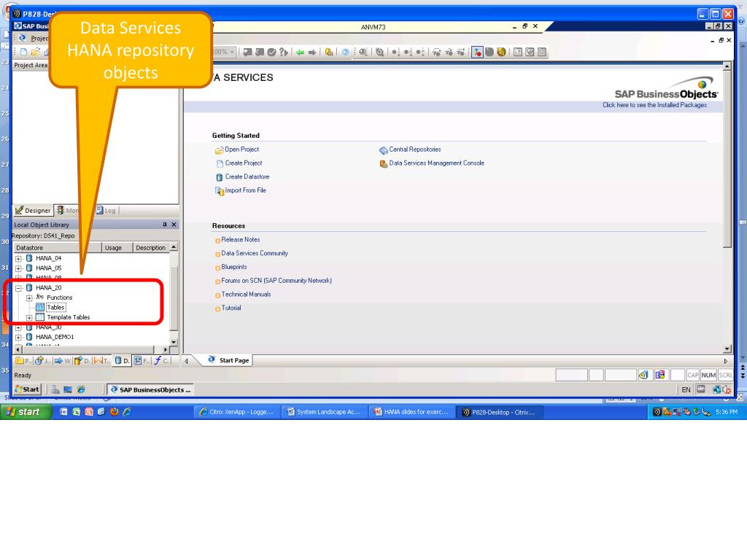Viewport: 747px width, 560px height.
Task: Click the HANA slides taskbar button
Action: (411, 413)
